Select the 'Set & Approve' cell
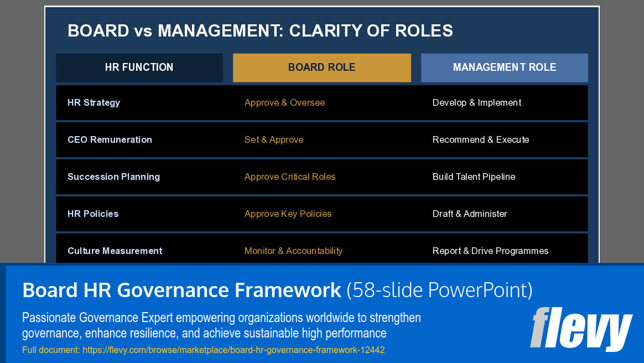The width and height of the screenshot is (644, 363). coord(273,139)
